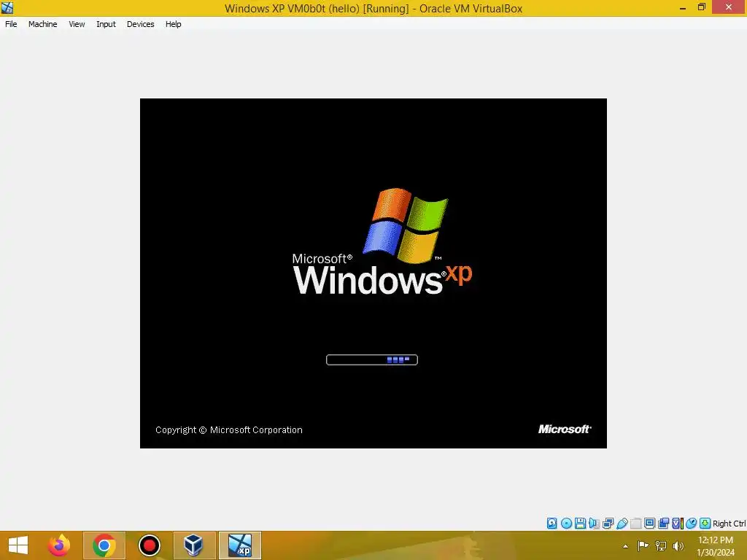
Task: Click the network adapter status icon
Action: coord(608,524)
